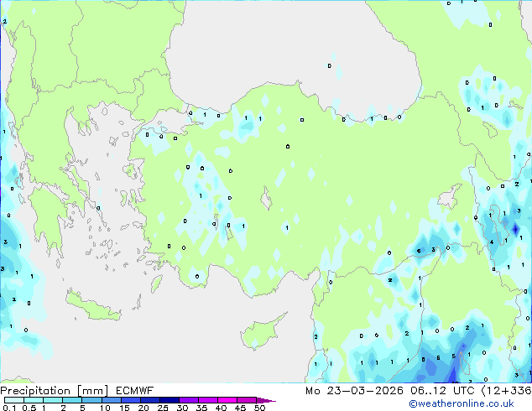Pick the legend swatch between 5 and 10

pos(91,400)
